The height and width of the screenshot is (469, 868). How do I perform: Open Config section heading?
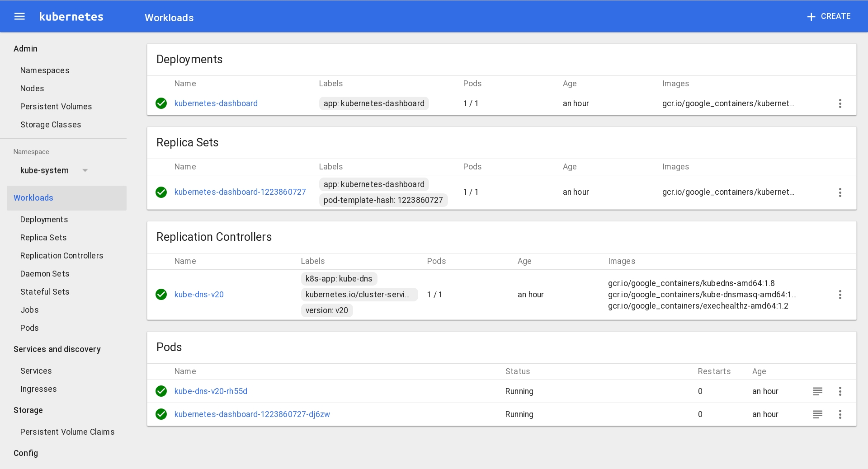tap(26, 453)
